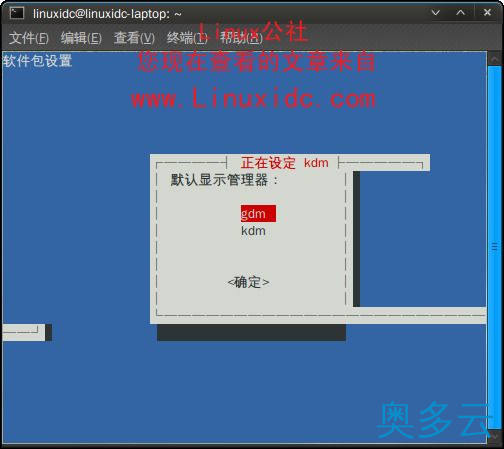The height and width of the screenshot is (449, 504).
Task: Open the 编辑(E) menu
Action: [81, 38]
